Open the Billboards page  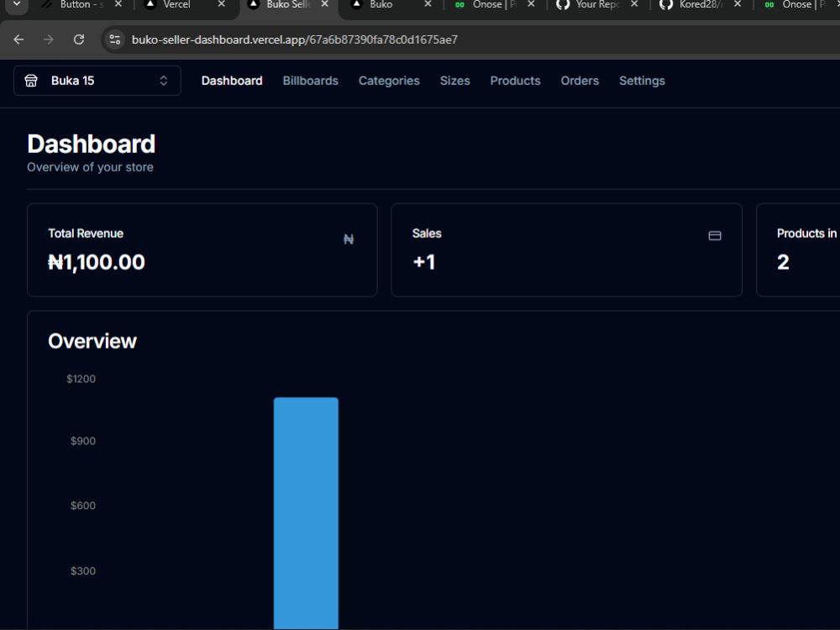point(311,81)
